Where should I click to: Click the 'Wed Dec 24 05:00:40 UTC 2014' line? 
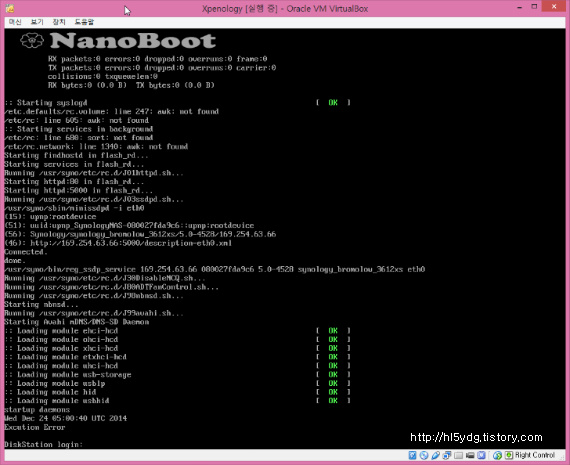click(x=65, y=418)
